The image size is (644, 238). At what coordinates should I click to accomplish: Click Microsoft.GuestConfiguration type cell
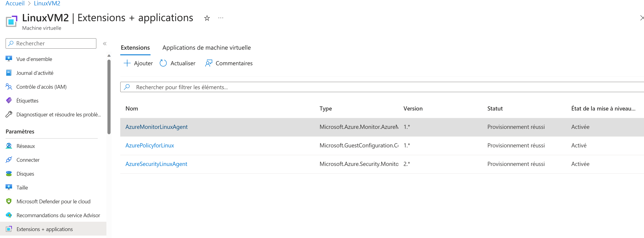[359, 145]
